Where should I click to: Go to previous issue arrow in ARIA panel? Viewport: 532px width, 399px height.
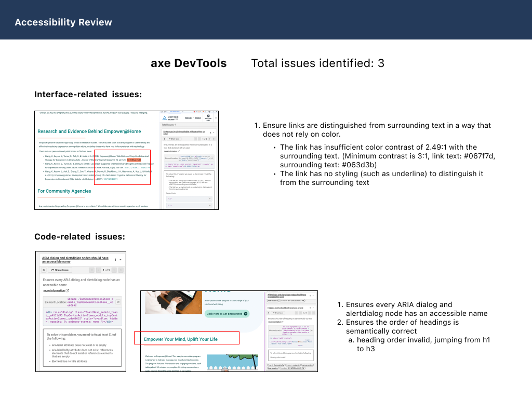click(x=98, y=270)
